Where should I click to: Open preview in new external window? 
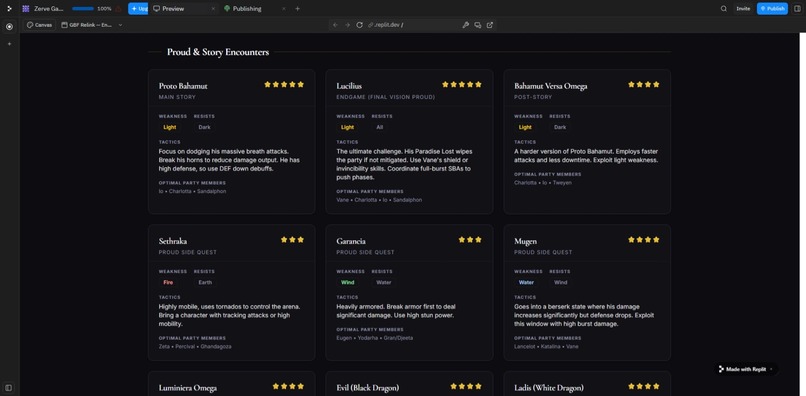[x=490, y=25]
